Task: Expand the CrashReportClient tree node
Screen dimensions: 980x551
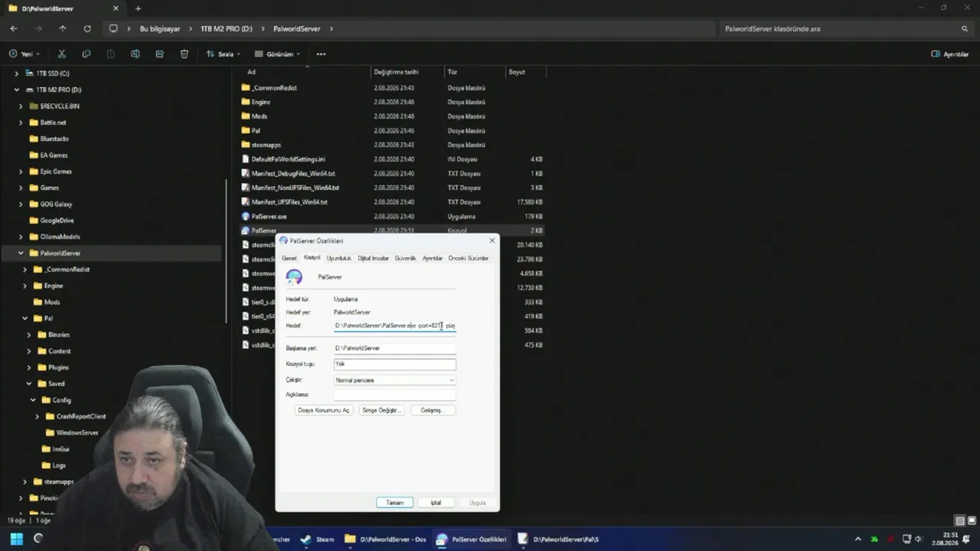Action: (x=38, y=416)
